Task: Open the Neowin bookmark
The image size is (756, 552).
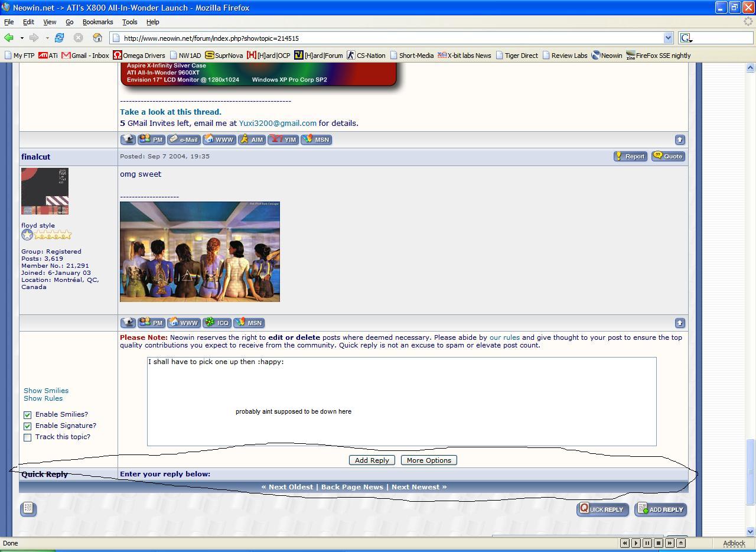Action: (607, 56)
